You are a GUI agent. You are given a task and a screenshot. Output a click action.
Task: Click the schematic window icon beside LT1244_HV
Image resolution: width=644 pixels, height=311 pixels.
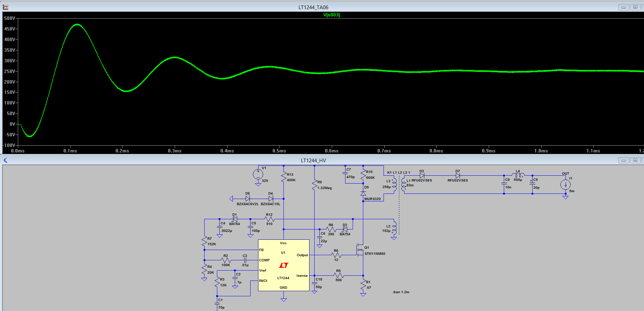click(x=5, y=160)
